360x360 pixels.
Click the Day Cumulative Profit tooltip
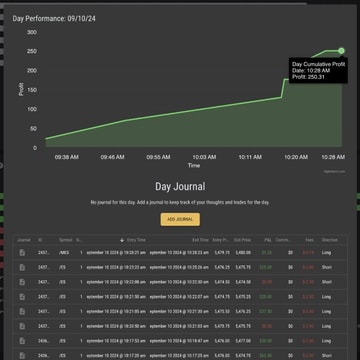point(318,70)
